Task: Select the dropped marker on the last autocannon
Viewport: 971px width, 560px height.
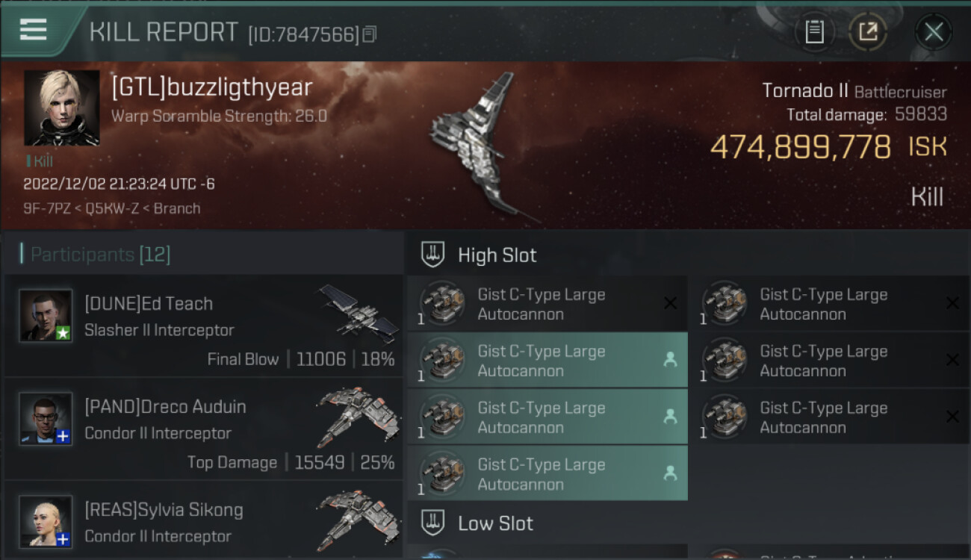Action: point(670,473)
